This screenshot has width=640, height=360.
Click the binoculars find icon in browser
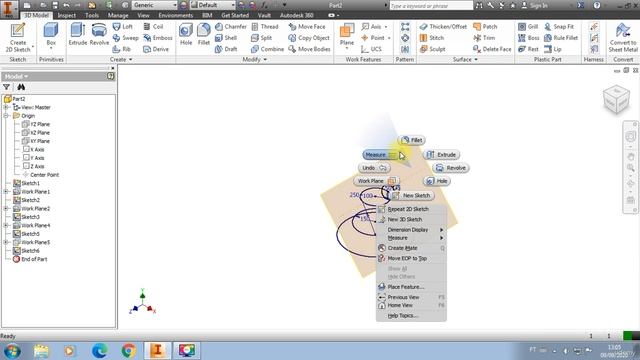pos(21,87)
